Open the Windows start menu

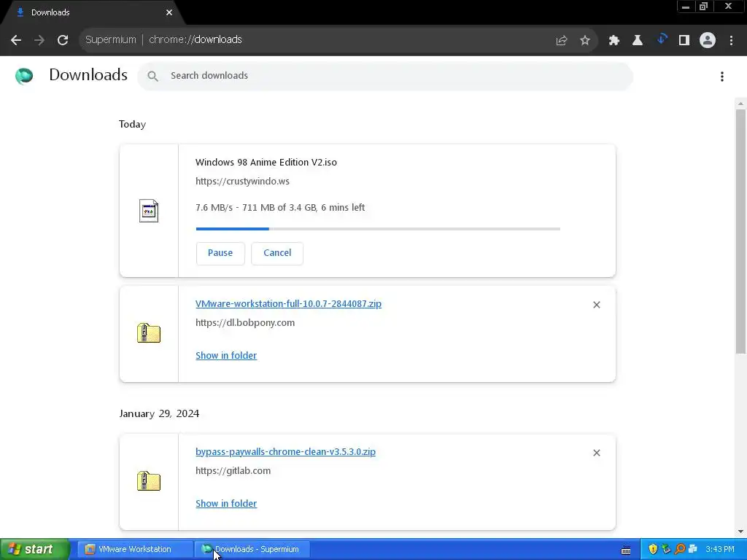[x=35, y=549]
